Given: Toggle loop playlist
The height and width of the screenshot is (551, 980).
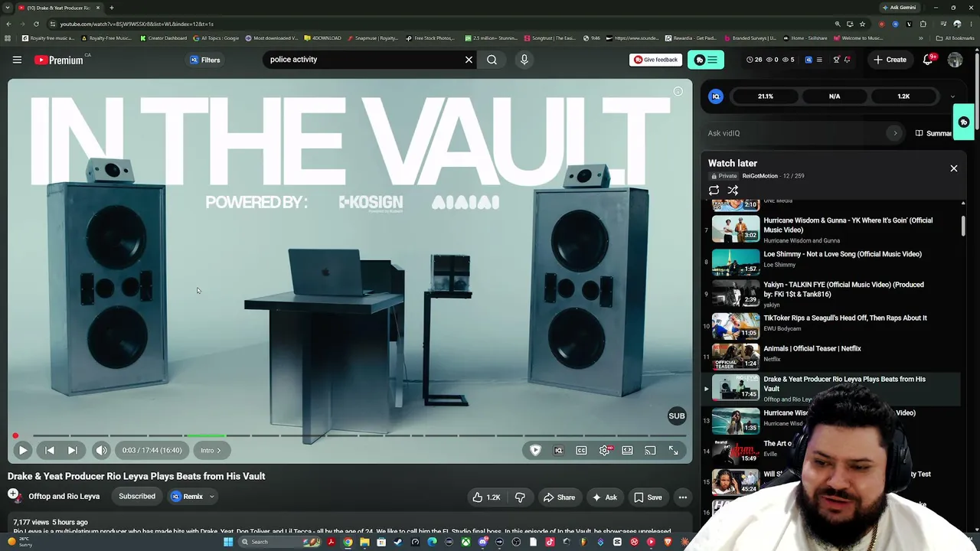Looking at the screenshot, I should (x=714, y=191).
